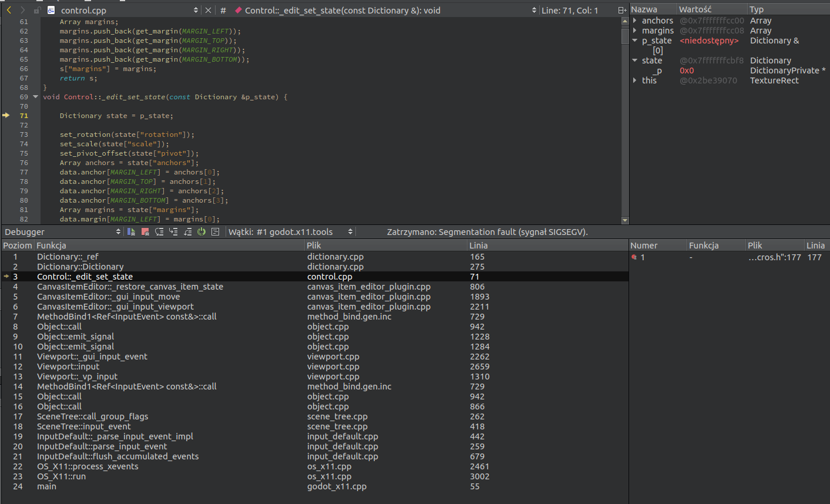Select stack frame Control::_edit_set_state
830x504 pixels.
point(315,277)
